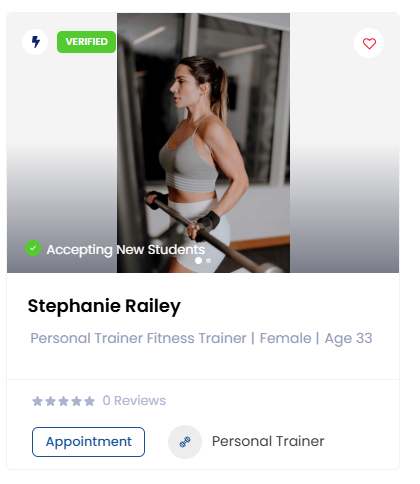Click the Appointment button

88,442
